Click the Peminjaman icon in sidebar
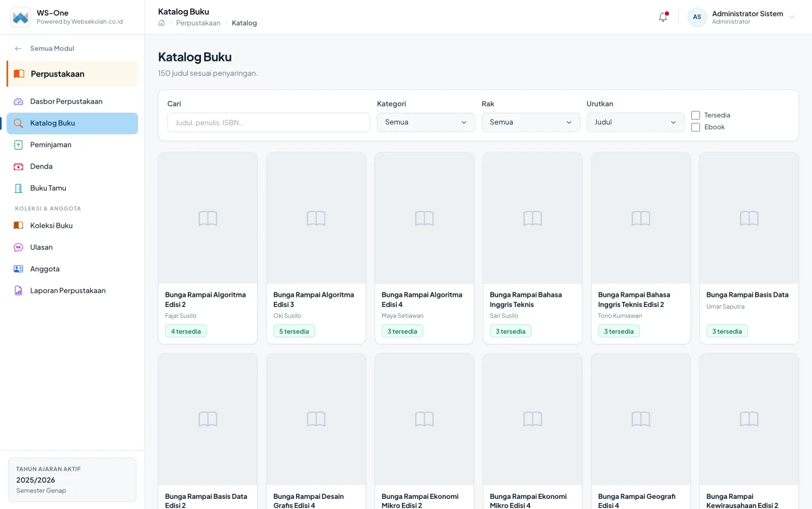 [18, 145]
